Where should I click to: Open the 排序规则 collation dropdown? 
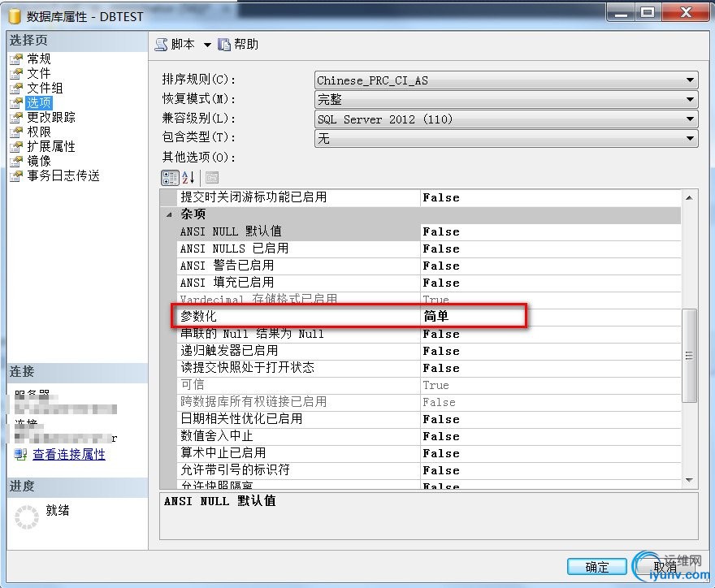tap(506, 80)
